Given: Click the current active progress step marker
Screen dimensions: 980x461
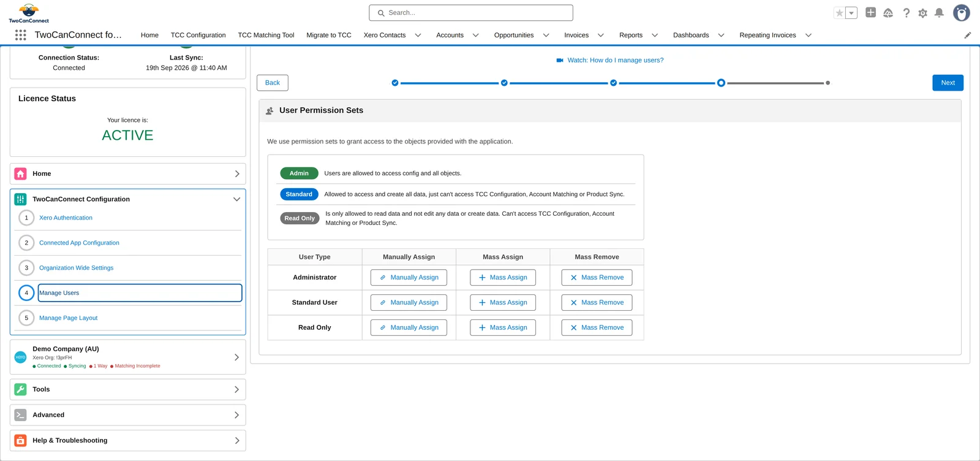Looking at the screenshot, I should click(721, 83).
